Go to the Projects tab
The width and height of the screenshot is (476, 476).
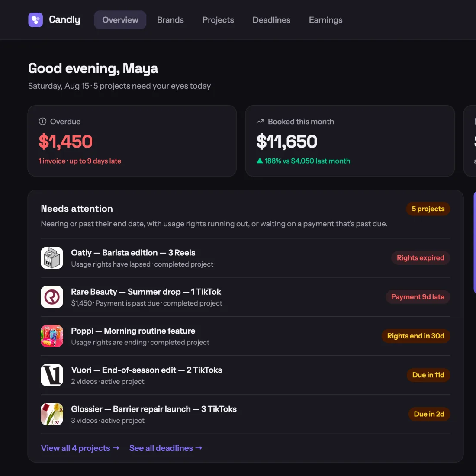point(218,20)
